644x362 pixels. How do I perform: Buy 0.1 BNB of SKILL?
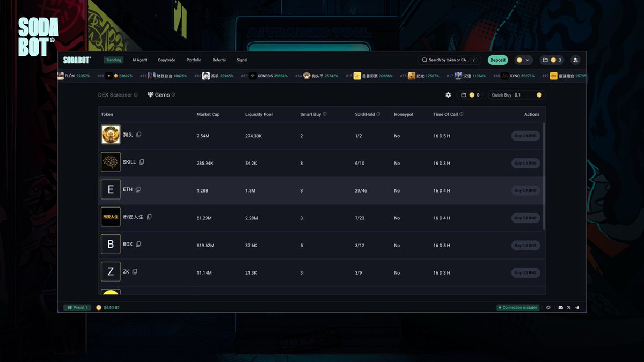point(525,163)
